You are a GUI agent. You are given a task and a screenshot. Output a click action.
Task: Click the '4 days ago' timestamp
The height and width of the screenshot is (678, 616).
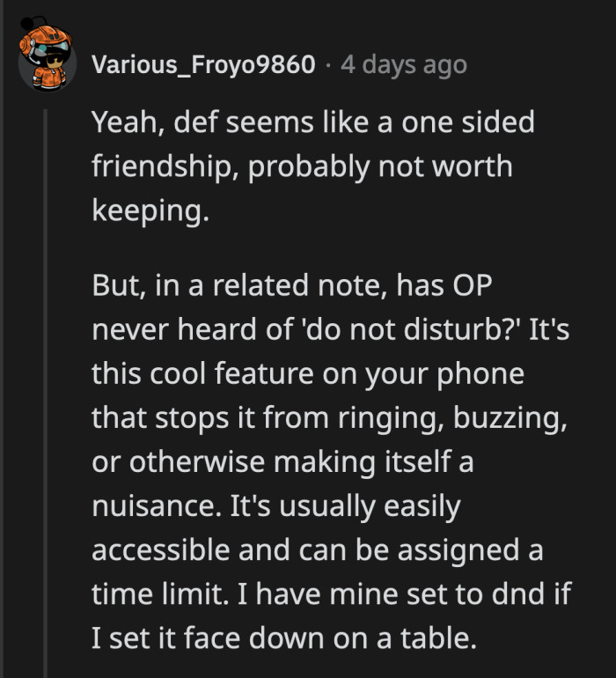[403, 64]
